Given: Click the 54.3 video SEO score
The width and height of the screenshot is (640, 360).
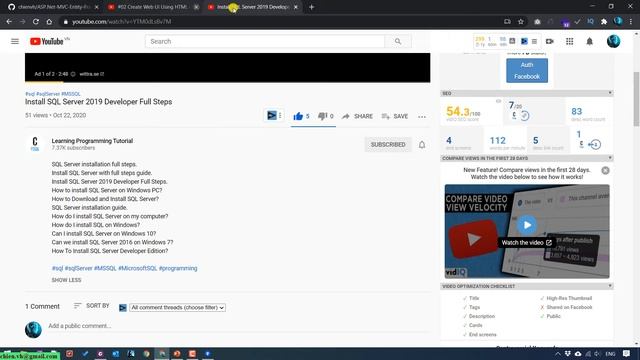Looking at the screenshot, I should tap(463, 112).
